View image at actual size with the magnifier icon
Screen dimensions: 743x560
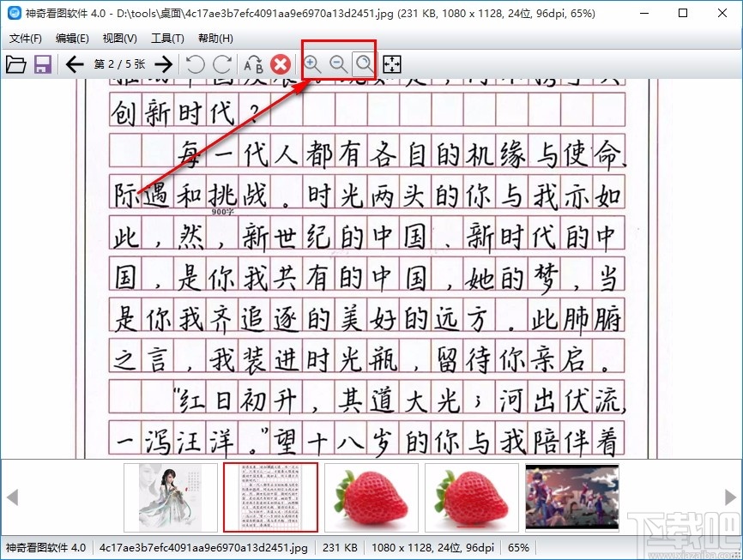pos(364,63)
